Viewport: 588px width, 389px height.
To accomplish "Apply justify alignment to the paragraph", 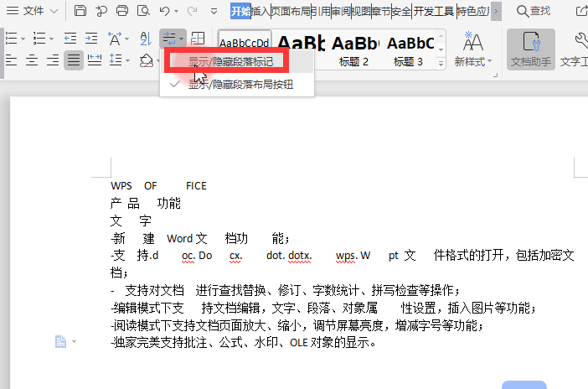I will (x=74, y=60).
